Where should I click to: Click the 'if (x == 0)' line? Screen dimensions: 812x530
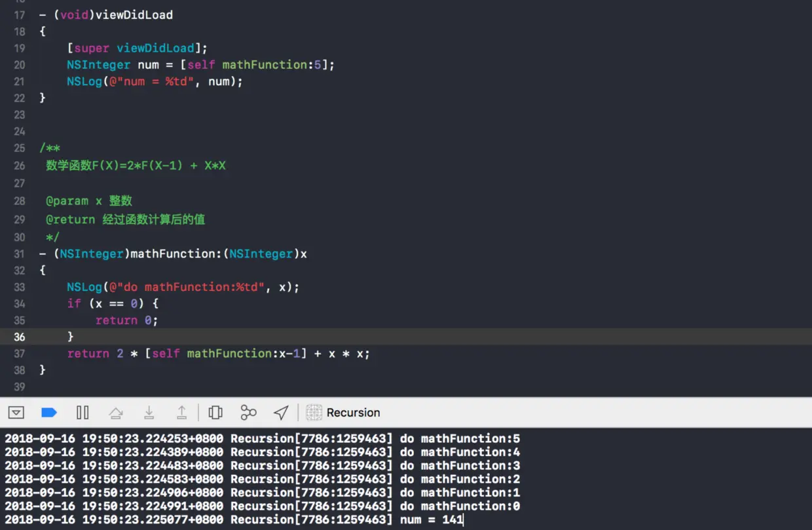[x=113, y=303]
